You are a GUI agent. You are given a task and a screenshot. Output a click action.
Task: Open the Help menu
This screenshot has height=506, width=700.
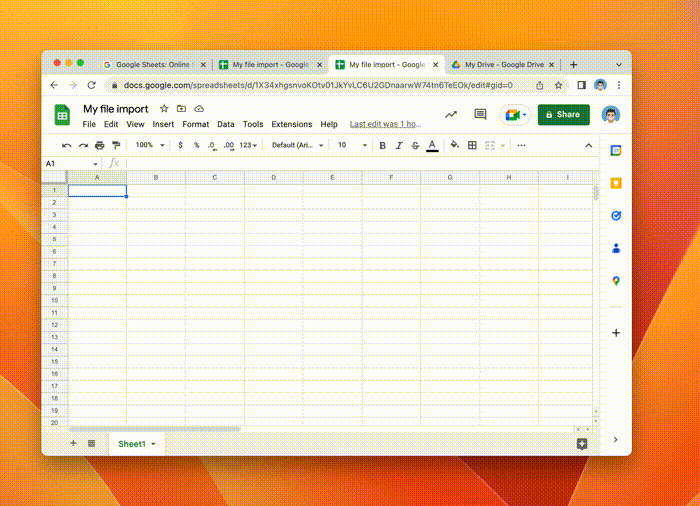(x=329, y=124)
